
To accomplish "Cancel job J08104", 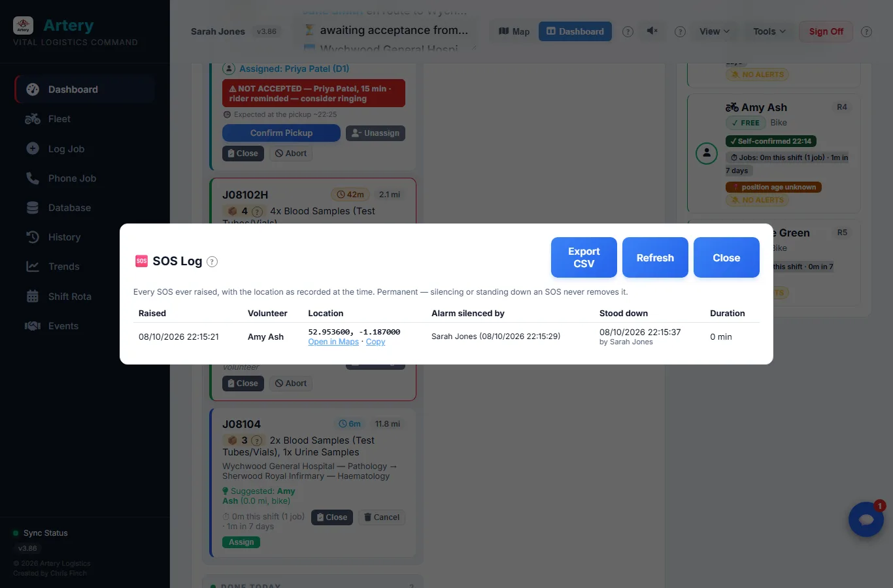I will click(381, 517).
